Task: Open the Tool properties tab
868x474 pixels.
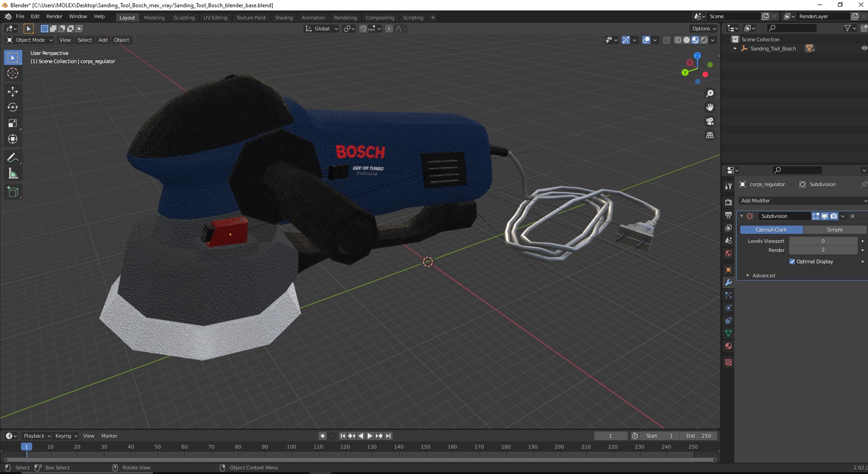Action: 728,186
